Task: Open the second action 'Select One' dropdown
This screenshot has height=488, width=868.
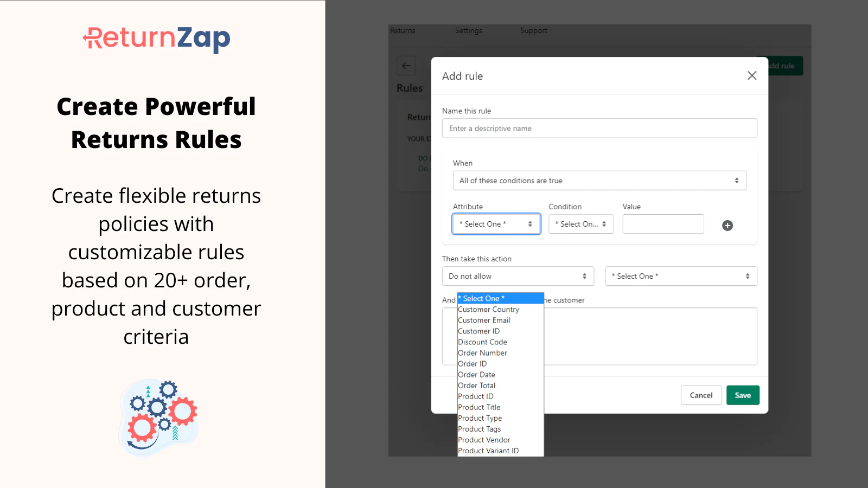Action: coord(680,276)
